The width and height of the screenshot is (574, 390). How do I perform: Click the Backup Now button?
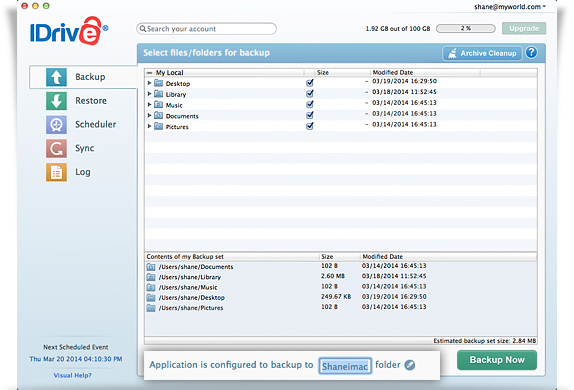click(x=497, y=360)
